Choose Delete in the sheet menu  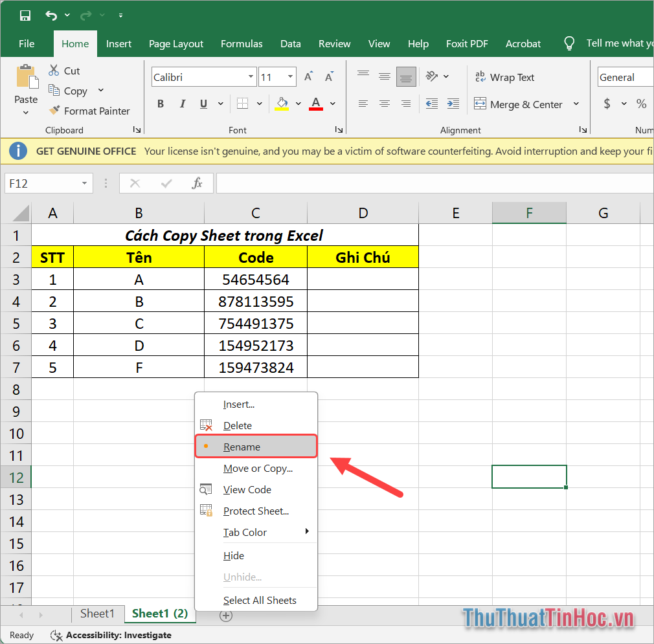pos(256,425)
